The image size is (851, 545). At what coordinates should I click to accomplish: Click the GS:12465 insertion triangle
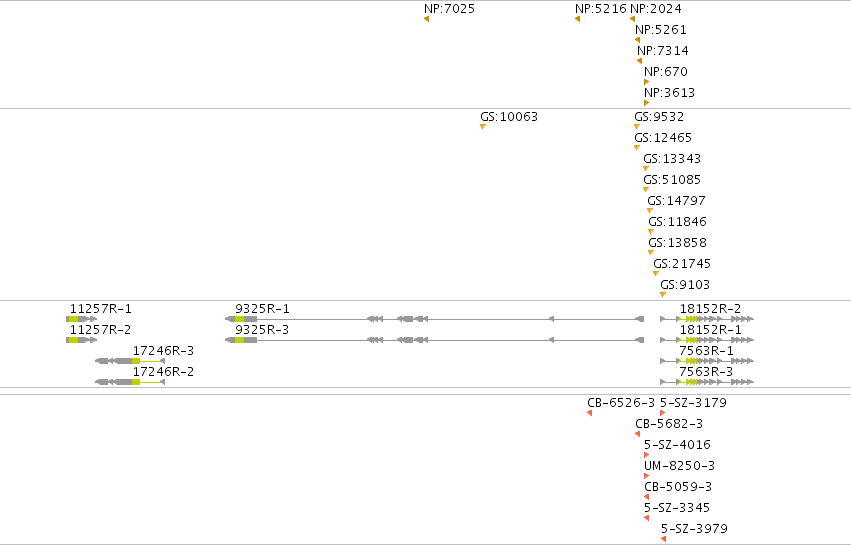point(637,148)
